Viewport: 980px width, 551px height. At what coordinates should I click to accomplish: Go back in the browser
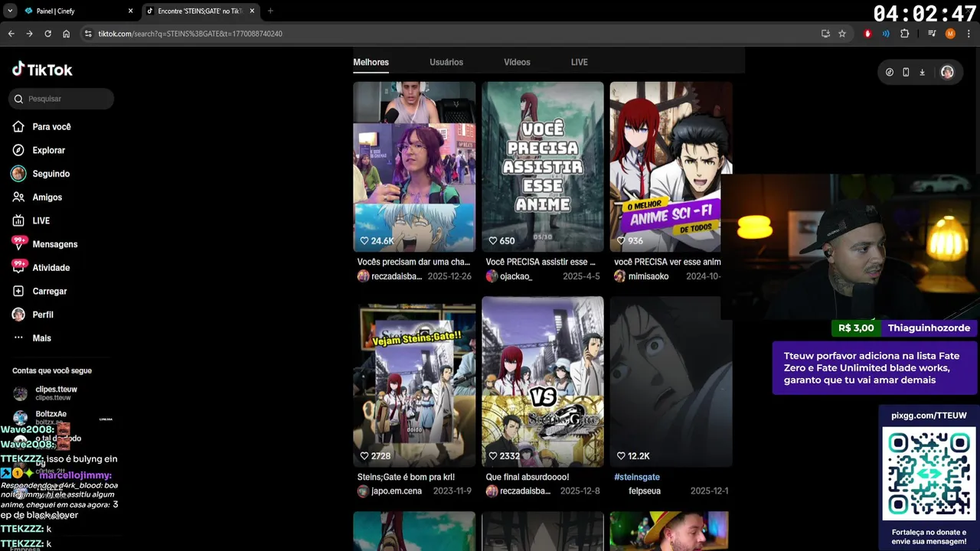pos(11,34)
